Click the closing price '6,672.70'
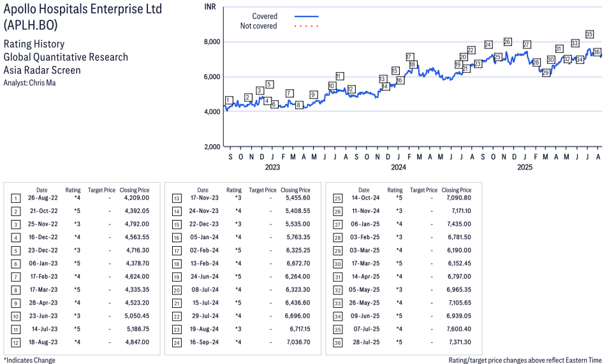The image size is (609, 364). (x=298, y=263)
